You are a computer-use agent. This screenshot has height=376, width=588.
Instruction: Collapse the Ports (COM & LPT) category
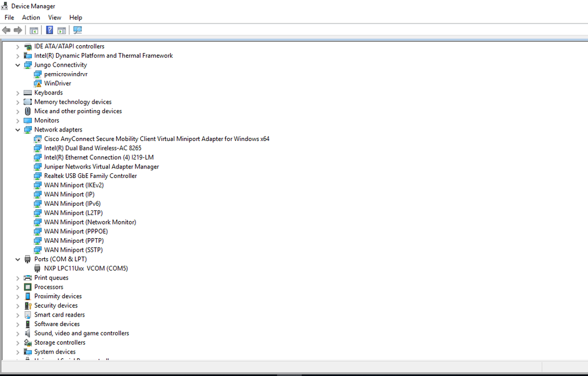point(18,259)
